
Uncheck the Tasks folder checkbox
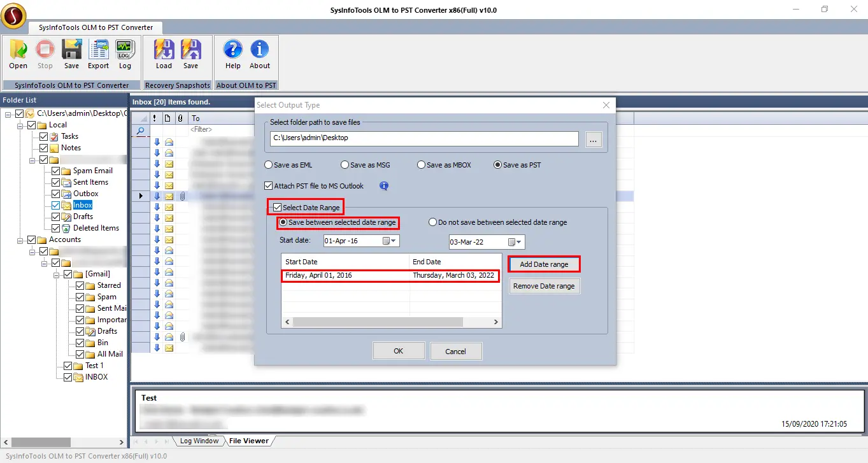point(43,136)
